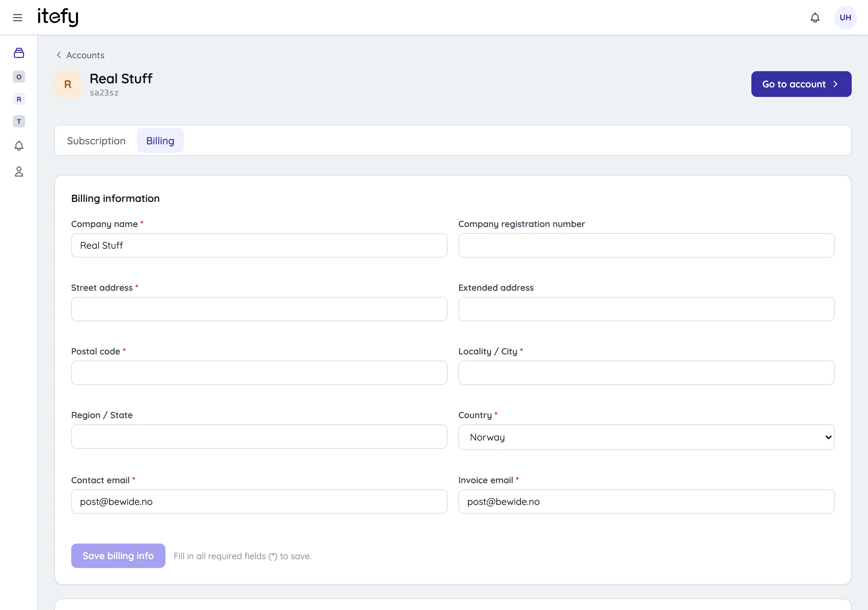Click the 'Billing information' heading
This screenshot has height=610, width=868.
(x=115, y=199)
